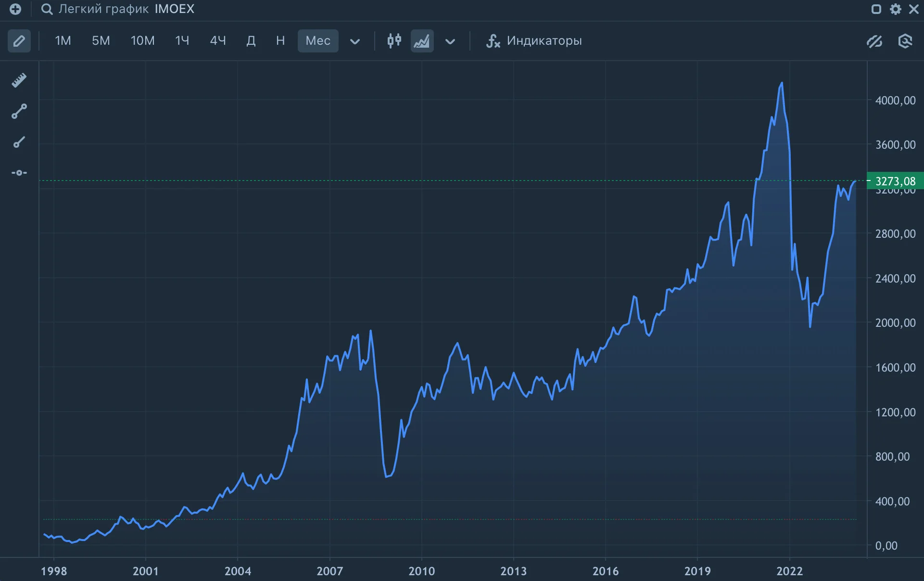924x581 pixels.
Task: Select the Мес monthly timeframe
Action: click(318, 41)
